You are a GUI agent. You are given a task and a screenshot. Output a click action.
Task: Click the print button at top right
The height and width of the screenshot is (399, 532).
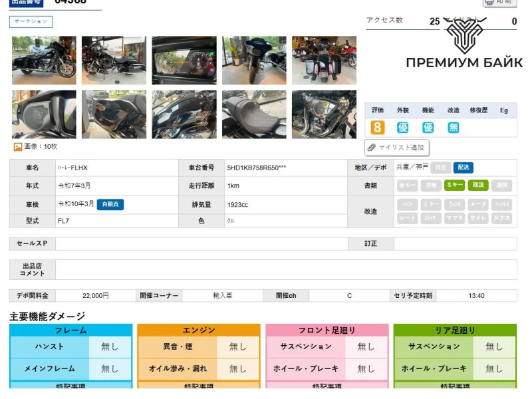pyautogui.click(x=499, y=3)
